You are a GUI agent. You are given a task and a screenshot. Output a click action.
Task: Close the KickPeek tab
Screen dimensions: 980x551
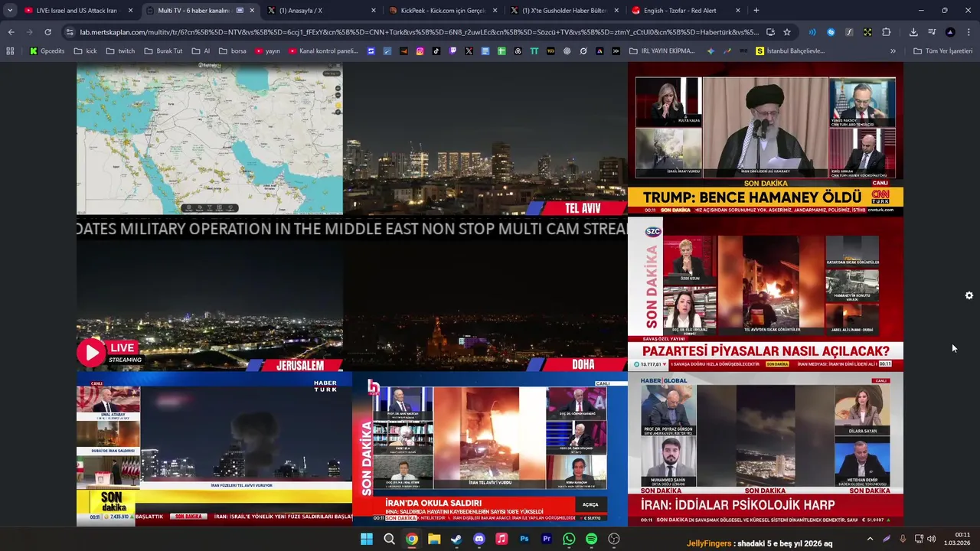(495, 11)
